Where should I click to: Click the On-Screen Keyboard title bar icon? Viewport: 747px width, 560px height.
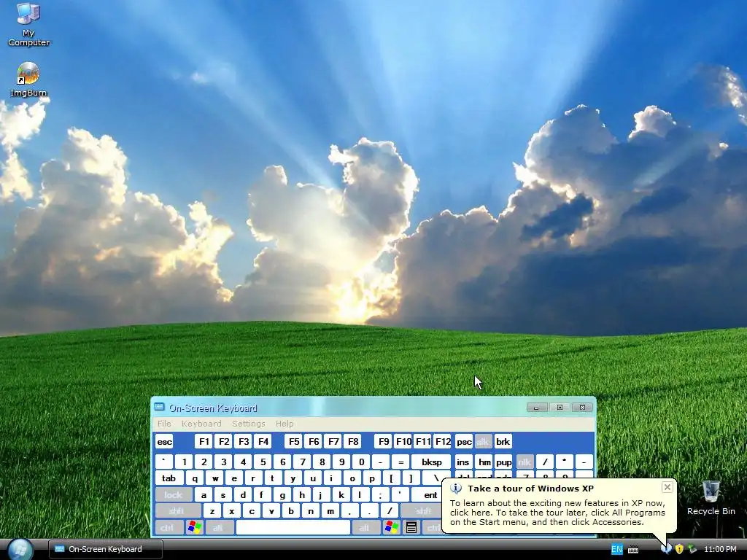click(159, 408)
